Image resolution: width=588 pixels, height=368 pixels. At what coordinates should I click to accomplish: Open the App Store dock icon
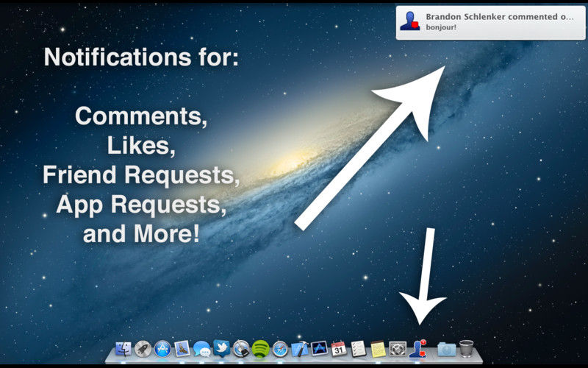pyautogui.click(x=162, y=349)
